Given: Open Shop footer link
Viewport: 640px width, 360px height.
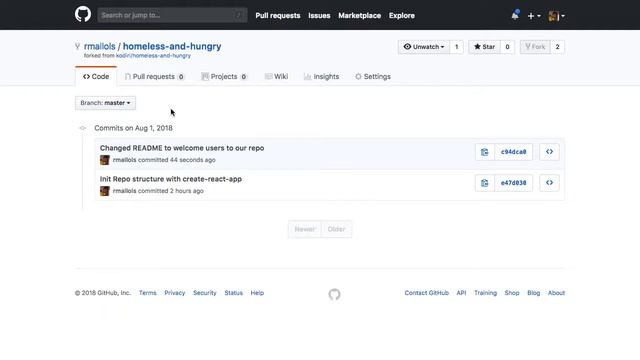Looking at the screenshot, I should click(512, 293).
